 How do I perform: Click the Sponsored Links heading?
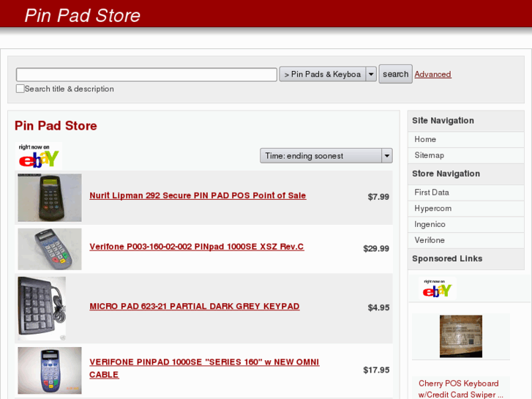[x=447, y=258]
